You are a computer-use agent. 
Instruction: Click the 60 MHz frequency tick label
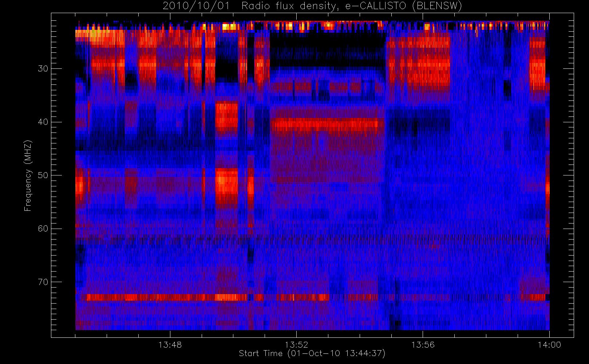tap(43, 229)
